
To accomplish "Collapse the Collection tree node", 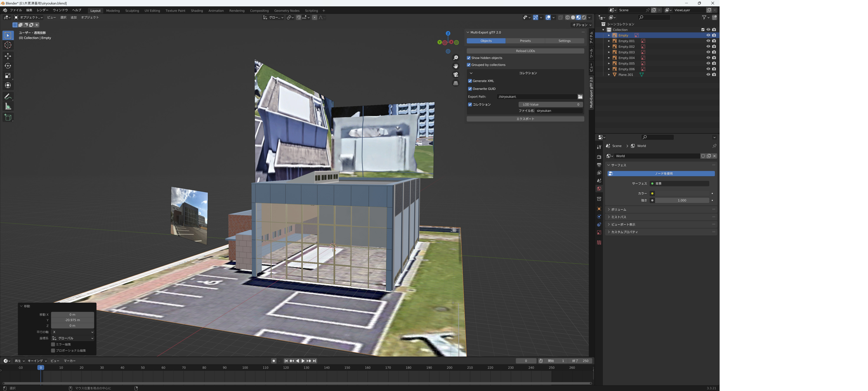I will (603, 30).
